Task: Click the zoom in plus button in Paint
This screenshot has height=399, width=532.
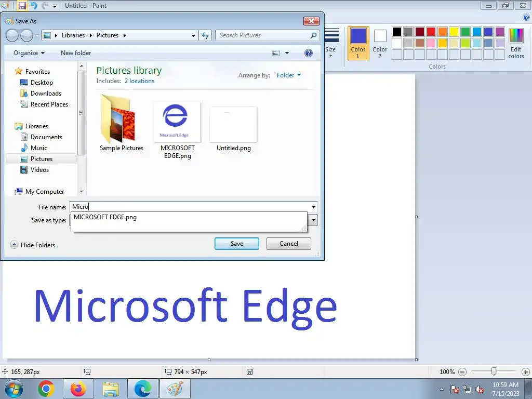Action: [526, 372]
